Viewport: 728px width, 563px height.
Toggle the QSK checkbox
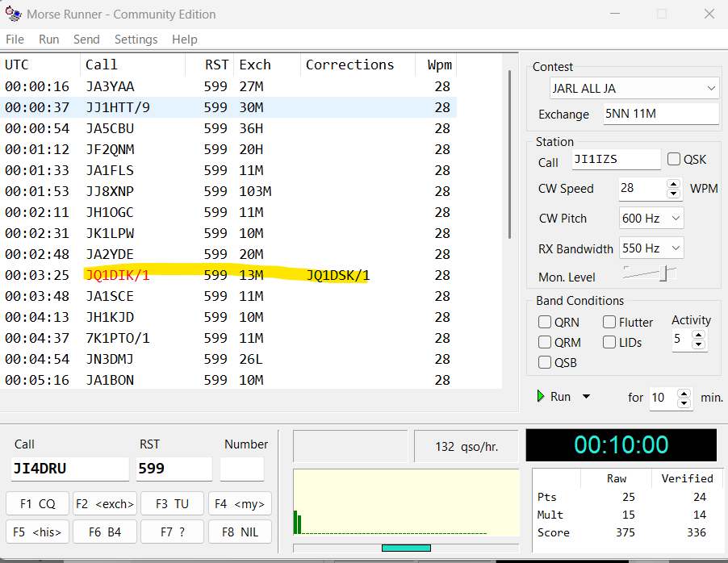pos(674,159)
